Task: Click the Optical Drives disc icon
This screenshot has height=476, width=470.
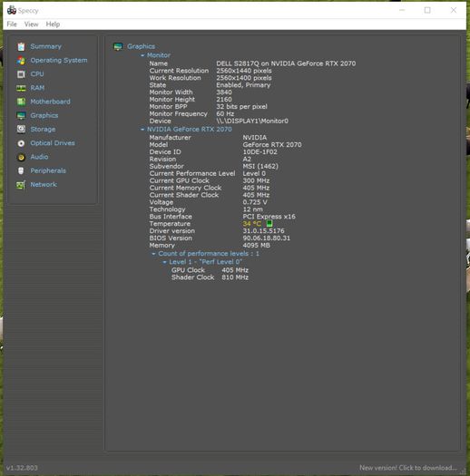Action: click(x=21, y=143)
